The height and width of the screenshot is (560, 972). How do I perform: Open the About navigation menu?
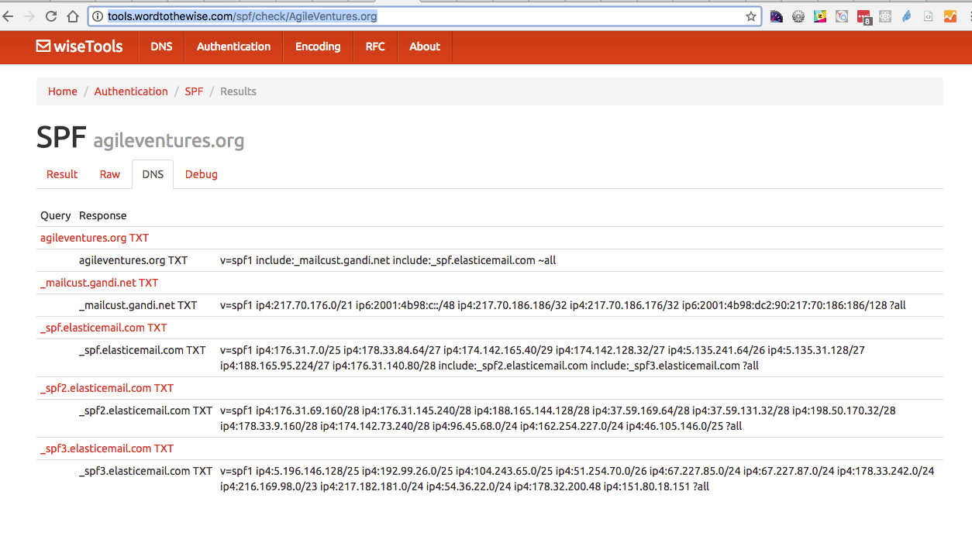pos(425,46)
